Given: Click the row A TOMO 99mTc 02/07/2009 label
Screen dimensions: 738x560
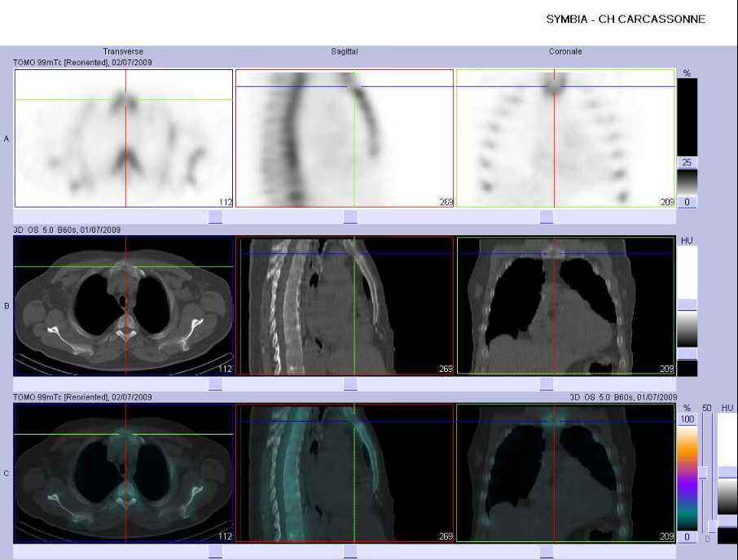Looking at the screenshot, I should point(82,62).
